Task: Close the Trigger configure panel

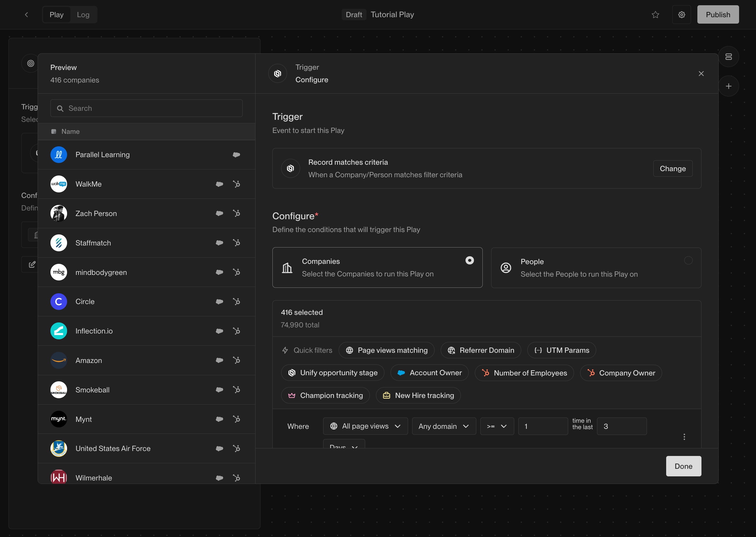Action: coord(701,73)
